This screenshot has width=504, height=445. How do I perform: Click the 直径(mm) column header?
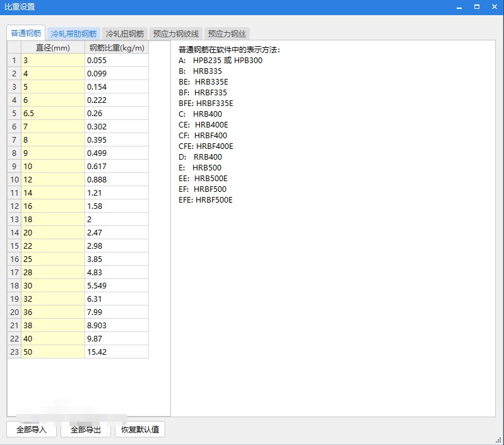click(x=53, y=47)
